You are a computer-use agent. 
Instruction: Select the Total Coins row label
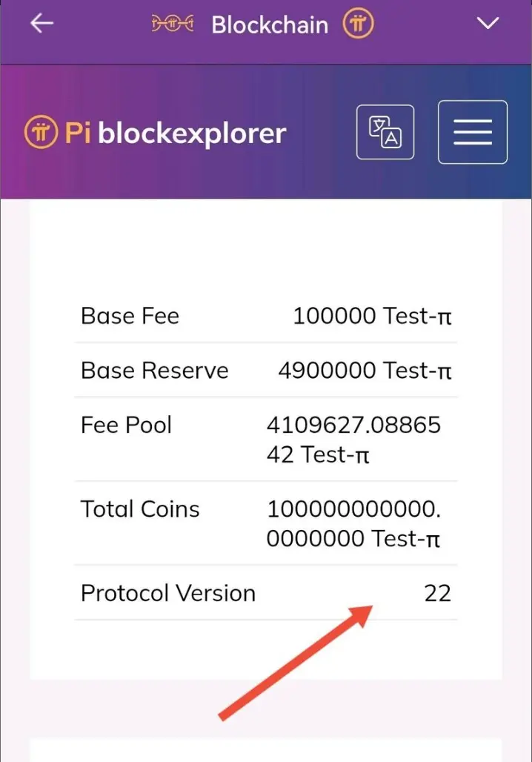(140, 508)
